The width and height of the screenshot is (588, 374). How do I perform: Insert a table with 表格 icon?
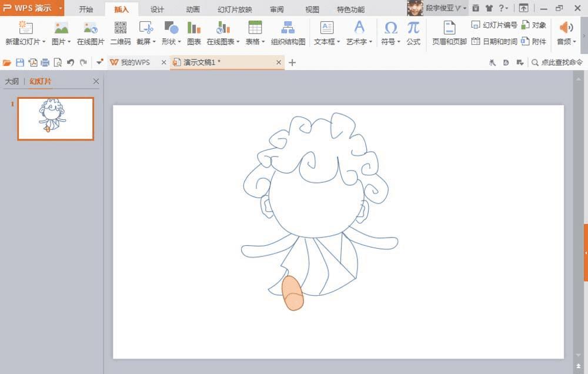[x=255, y=28]
